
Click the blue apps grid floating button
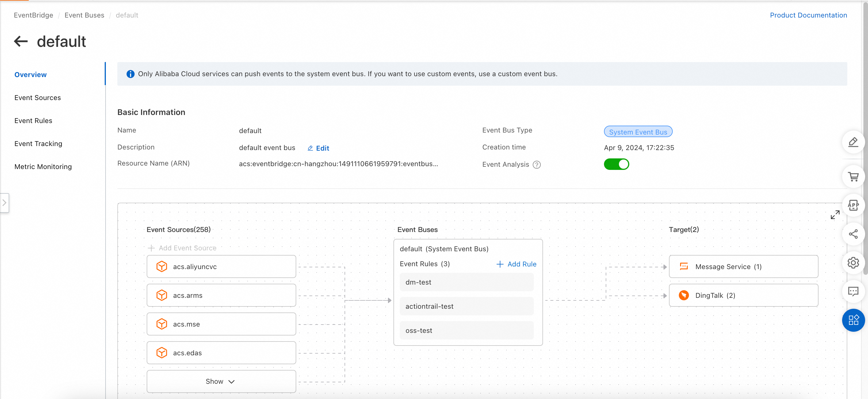coord(853,320)
